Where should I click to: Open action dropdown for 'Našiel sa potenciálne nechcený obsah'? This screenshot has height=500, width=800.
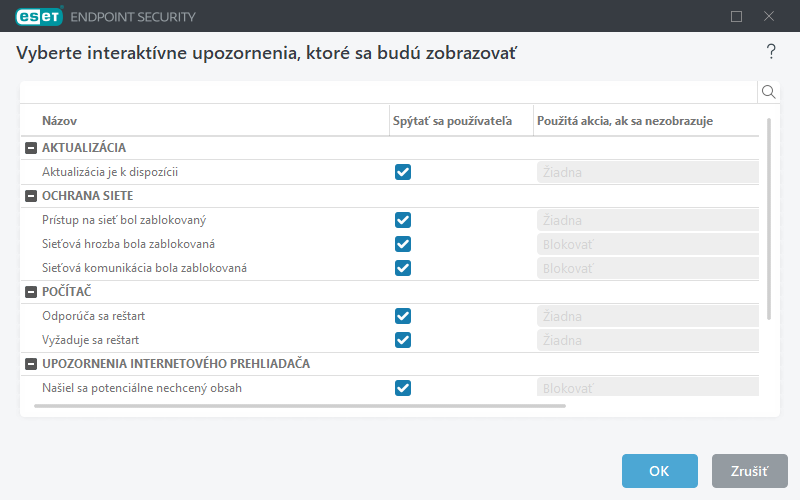pos(647,387)
